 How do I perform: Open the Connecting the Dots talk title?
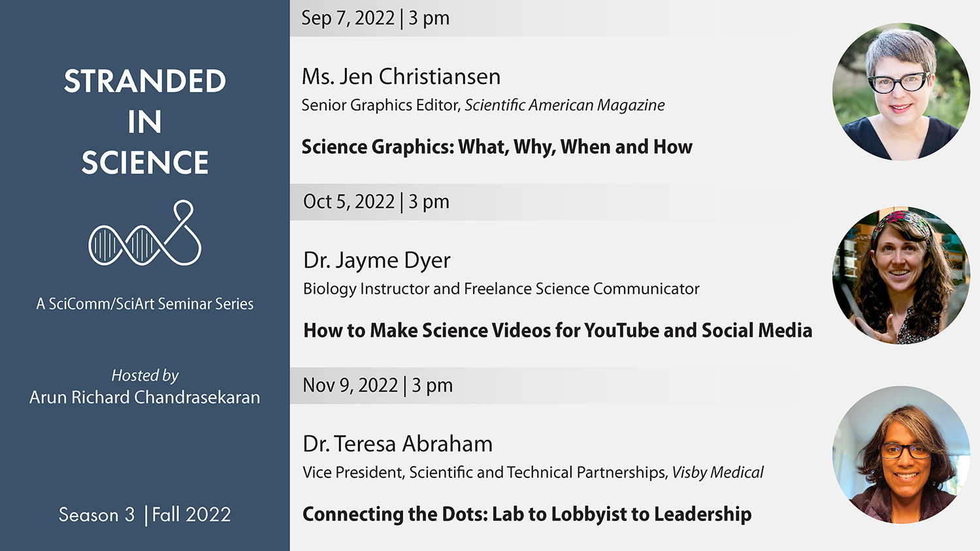tap(527, 514)
